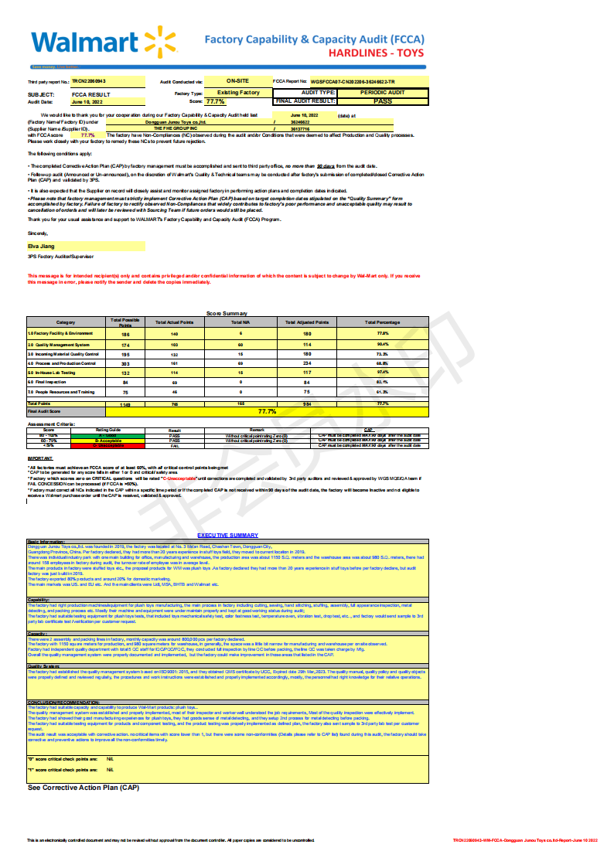Click the PERIODIC AUDIT type cell

pos(383,93)
